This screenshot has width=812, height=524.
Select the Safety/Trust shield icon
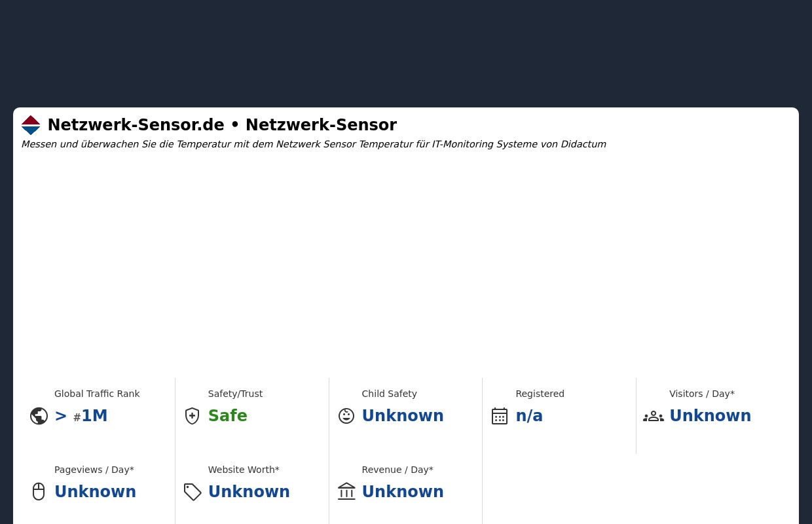pyautogui.click(x=192, y=415)
